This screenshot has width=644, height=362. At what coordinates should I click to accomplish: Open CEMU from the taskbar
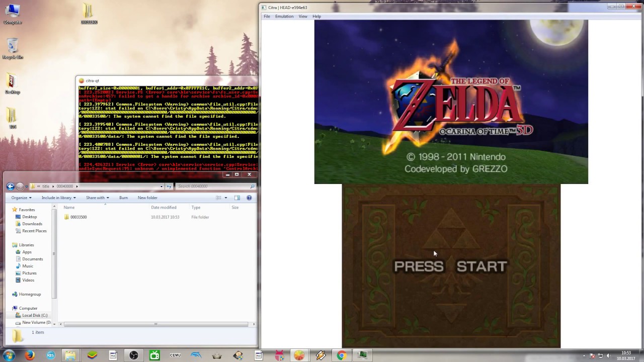pos(175,355)
